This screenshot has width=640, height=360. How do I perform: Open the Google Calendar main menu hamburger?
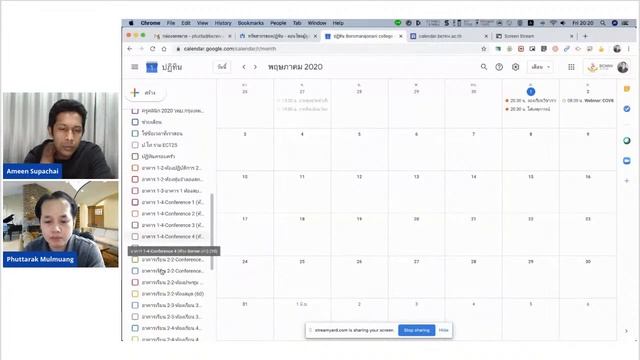point(135,67)
